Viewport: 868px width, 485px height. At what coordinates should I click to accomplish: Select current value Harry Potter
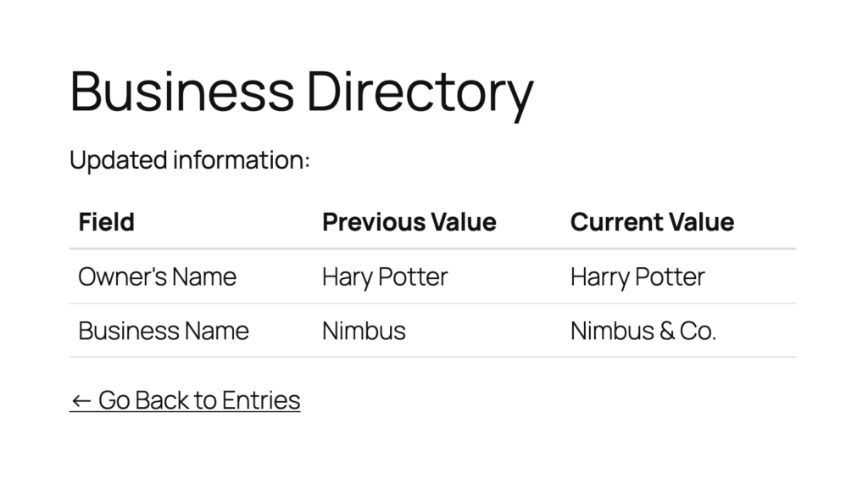[x=637, y=276]
